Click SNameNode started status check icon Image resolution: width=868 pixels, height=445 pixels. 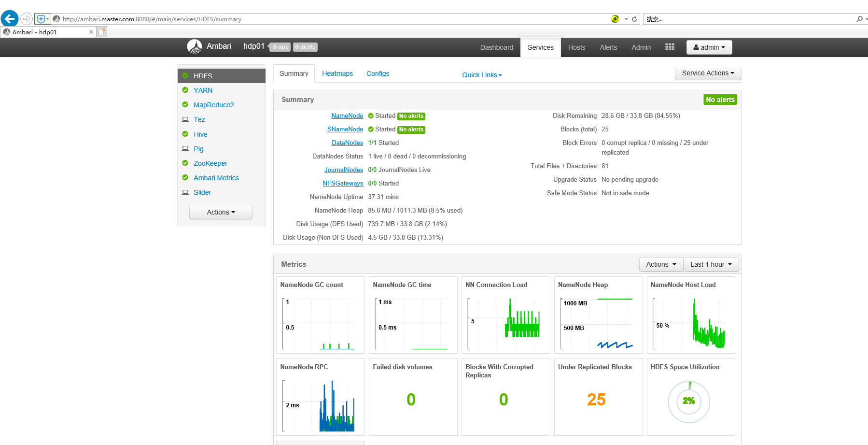tap(371, 129)
